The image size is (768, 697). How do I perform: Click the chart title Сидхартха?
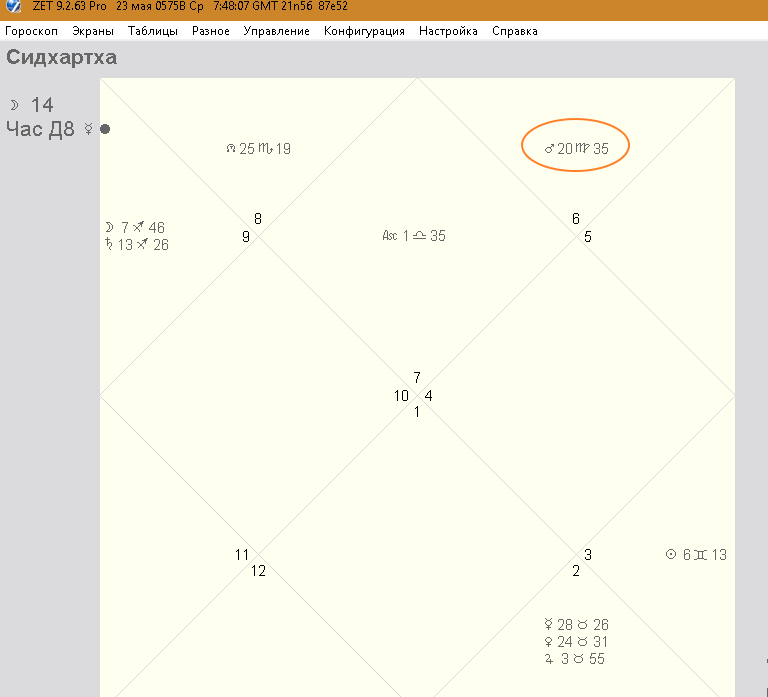pos(62,57)
